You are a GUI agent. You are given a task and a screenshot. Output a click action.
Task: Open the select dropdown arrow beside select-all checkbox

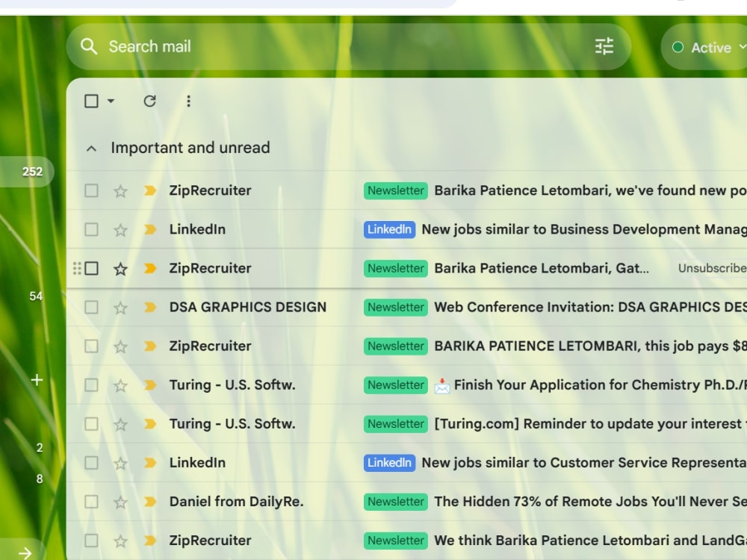(x=111, y=101)
